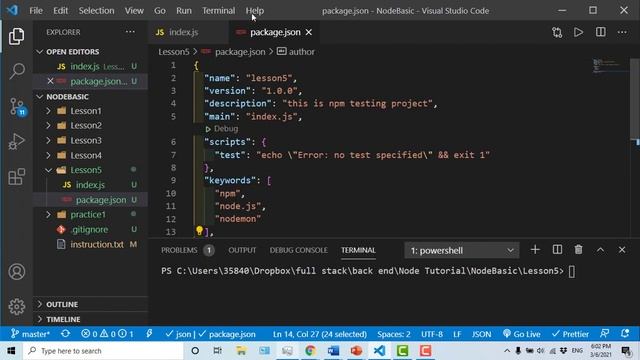Toggle Prettier status item
Screen dimensions: 640x360
pyautogui.click(x=570, y=334)
